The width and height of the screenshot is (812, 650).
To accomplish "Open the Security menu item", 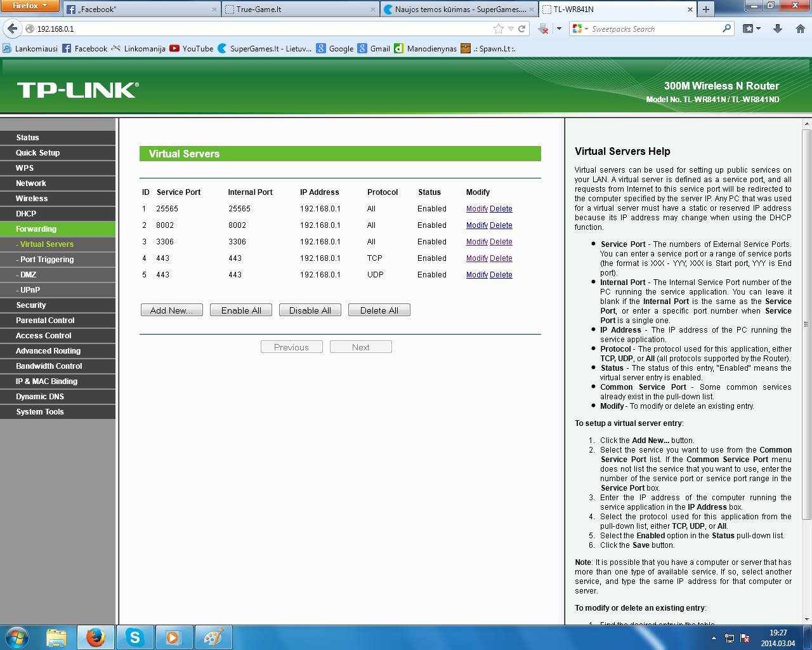I will [x=58, y=305].
